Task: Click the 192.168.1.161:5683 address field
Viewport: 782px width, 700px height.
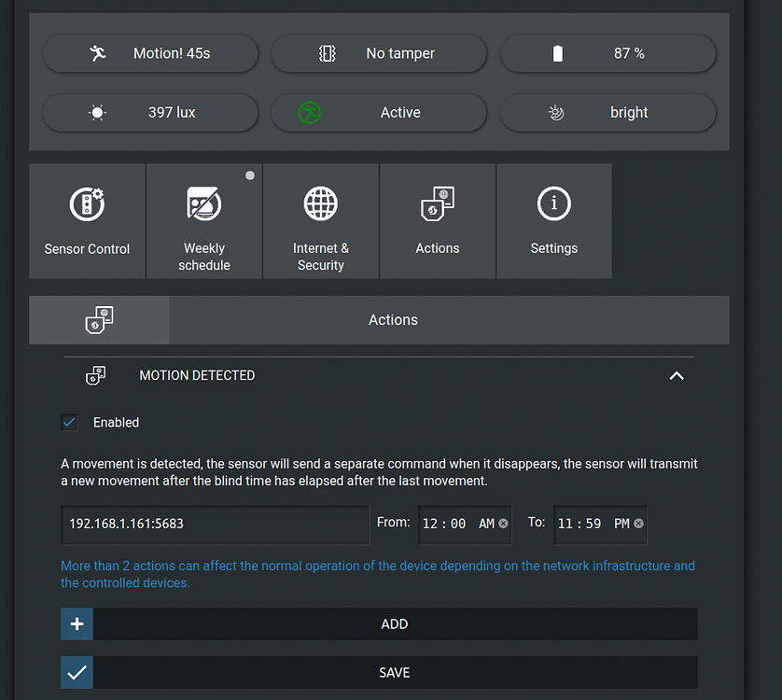Action: (x=215, y=525)
